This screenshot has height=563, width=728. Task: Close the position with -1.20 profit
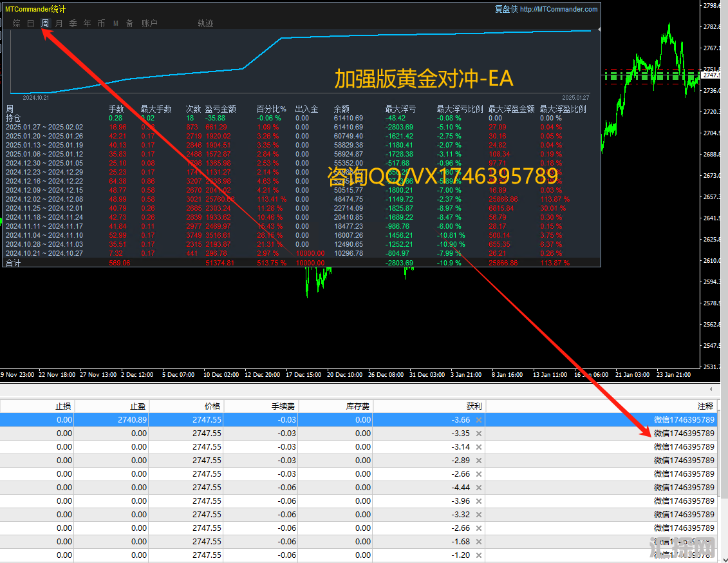[478, 555]
